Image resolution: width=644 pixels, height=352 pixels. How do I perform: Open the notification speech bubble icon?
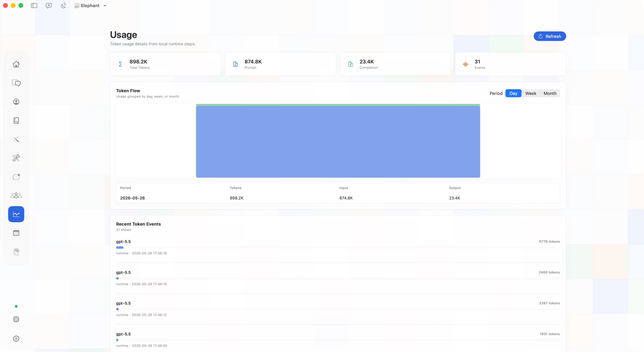16,177
